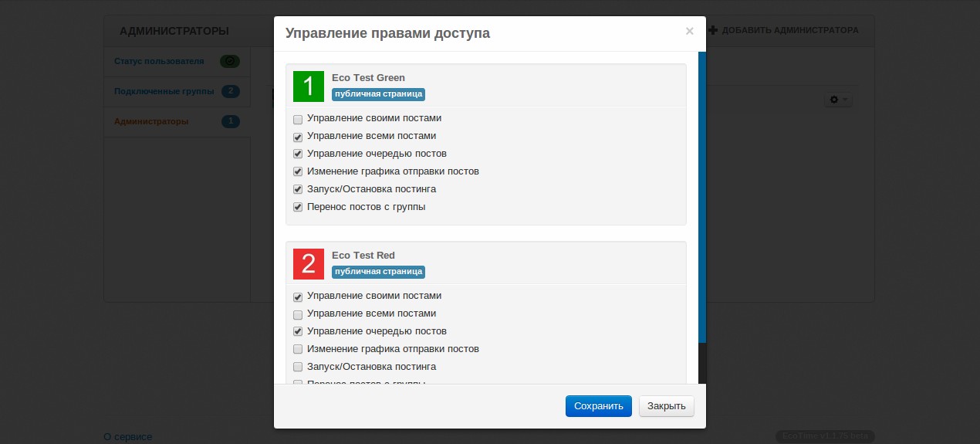Click the red number 2 group icon

pos(309,264)
